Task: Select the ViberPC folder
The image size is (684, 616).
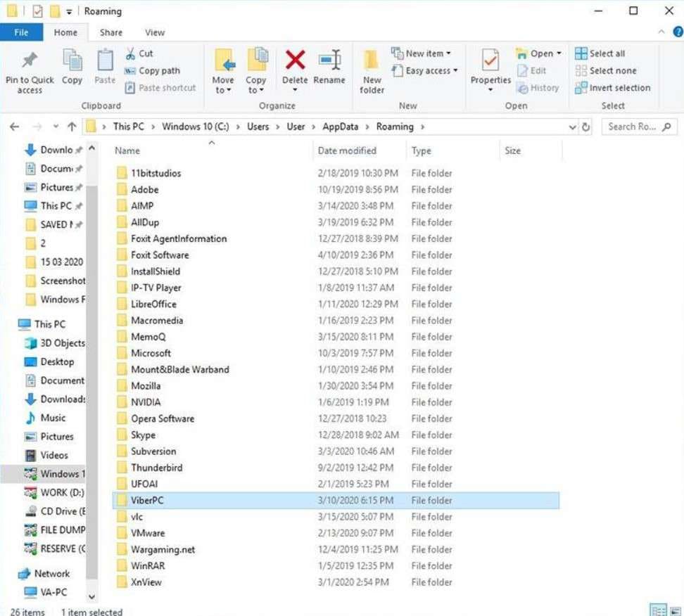Action: pos(336,501)
